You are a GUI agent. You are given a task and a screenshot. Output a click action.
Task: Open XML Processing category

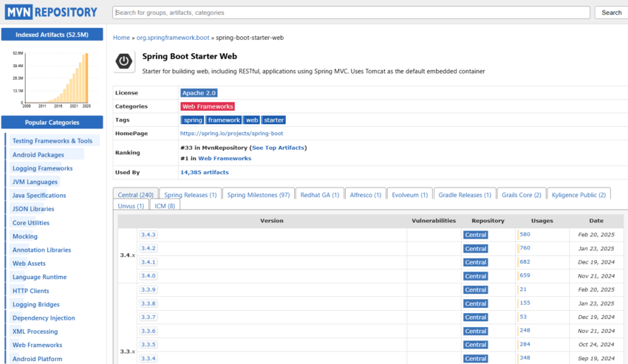(35, 332)
